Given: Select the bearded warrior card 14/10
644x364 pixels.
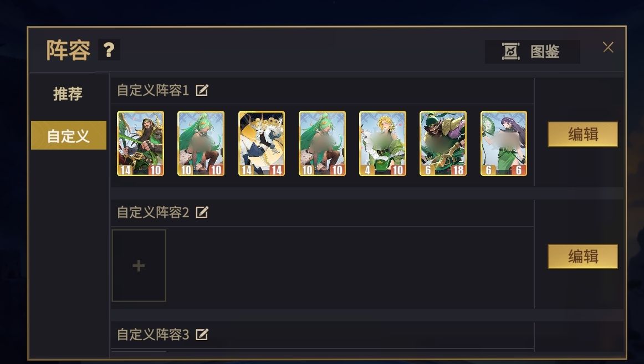Looking at the screenshot, I should (140, 143).
